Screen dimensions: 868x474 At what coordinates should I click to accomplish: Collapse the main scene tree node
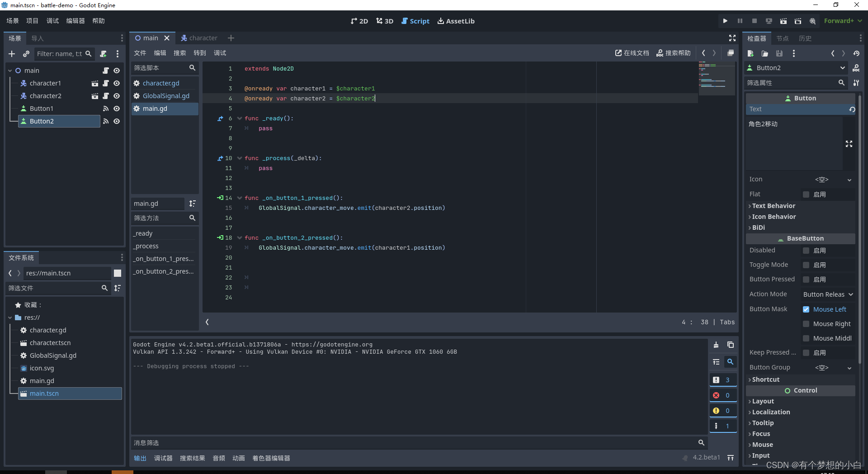(10, 71)
